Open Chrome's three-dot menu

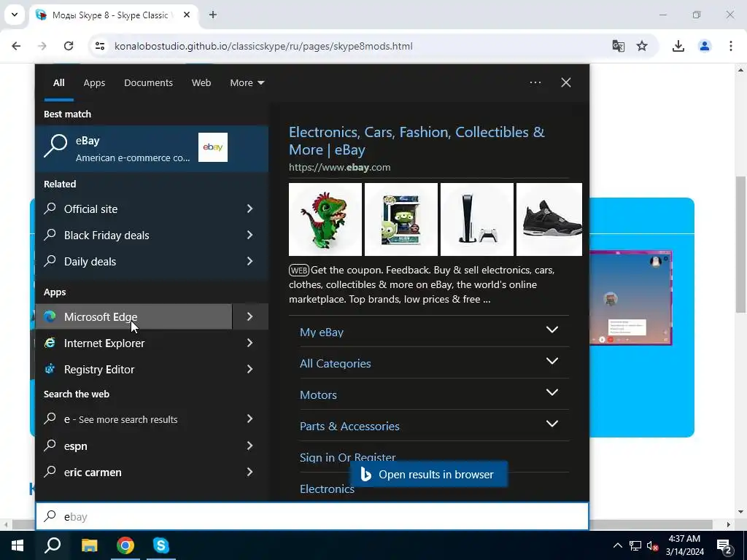[x=731, y=46]
